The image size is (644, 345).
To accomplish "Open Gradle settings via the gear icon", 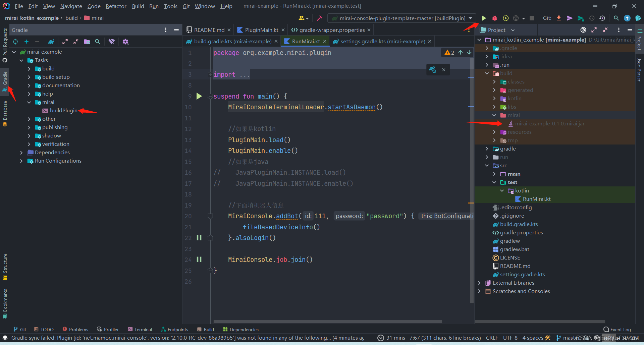I will tap(126, 42).
